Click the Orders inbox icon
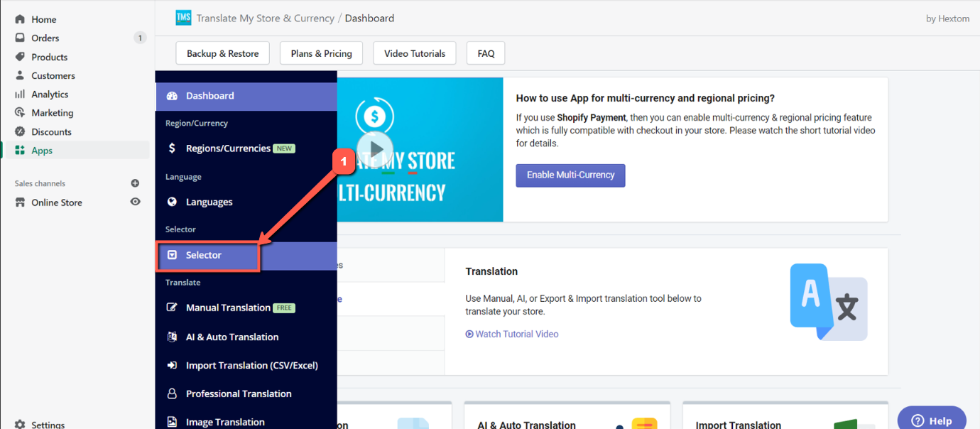 pyautogui.click(x=20, y=38)
